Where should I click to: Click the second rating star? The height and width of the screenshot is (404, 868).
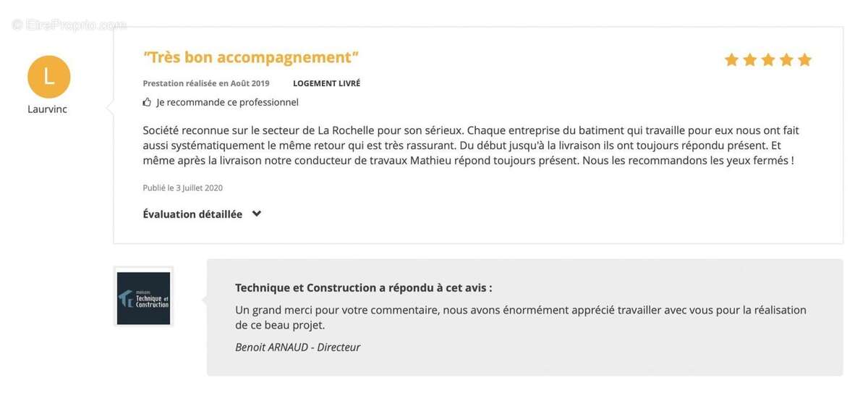click(750, 60)
